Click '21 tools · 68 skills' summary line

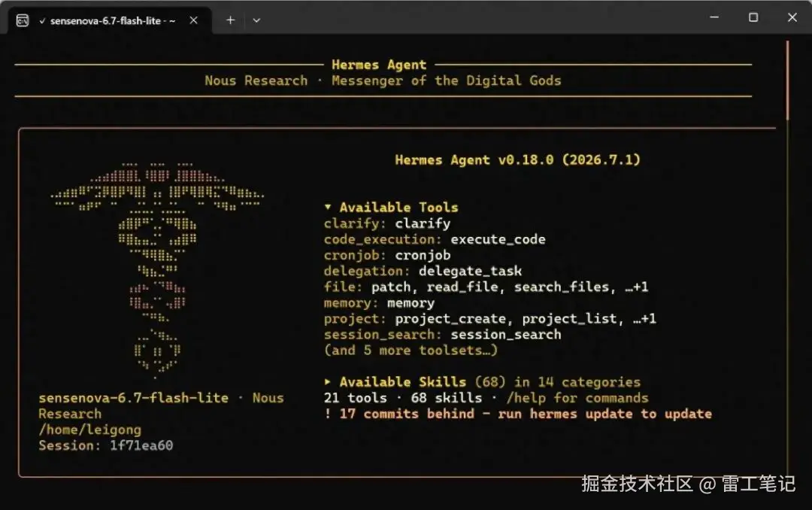pyautogui.click(x=486, y=398)
